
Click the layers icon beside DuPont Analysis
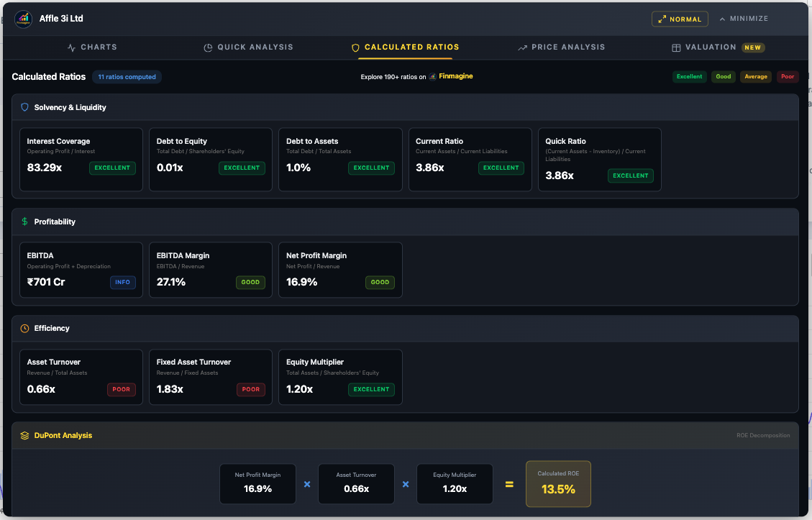pyautogui.click(x=24, y=435)
